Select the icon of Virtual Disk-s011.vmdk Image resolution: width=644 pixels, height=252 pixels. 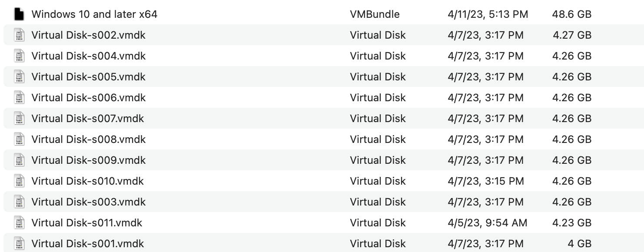point(19,223)
